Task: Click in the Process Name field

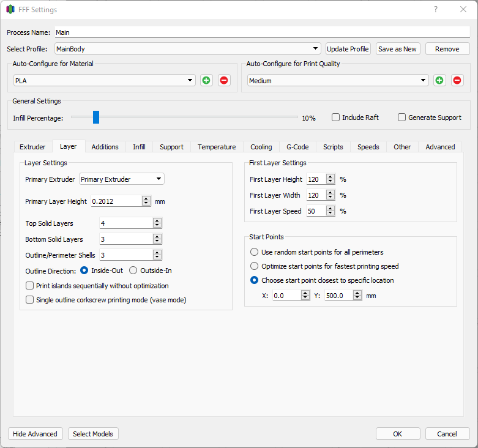Action: (x=263, y=32)
